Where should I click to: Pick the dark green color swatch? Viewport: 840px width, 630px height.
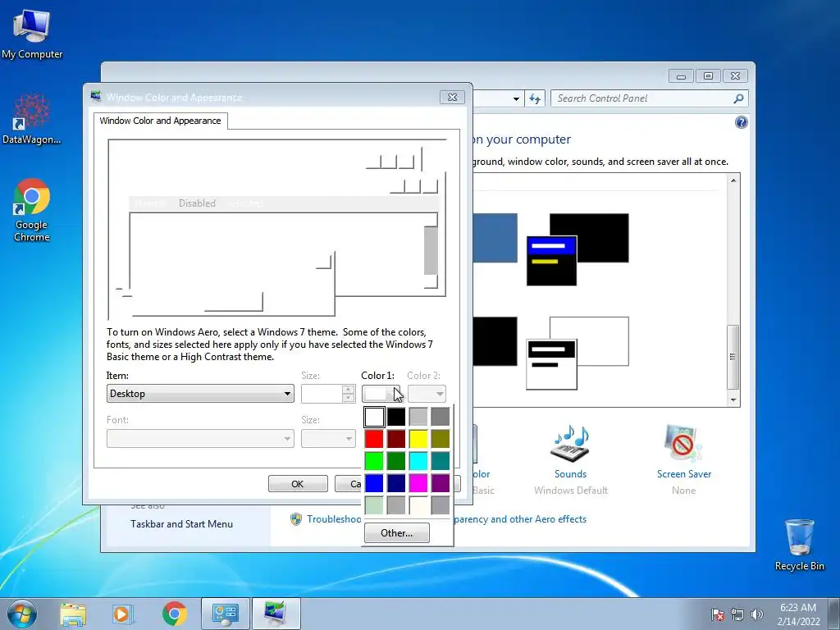[x=396, y=461]
